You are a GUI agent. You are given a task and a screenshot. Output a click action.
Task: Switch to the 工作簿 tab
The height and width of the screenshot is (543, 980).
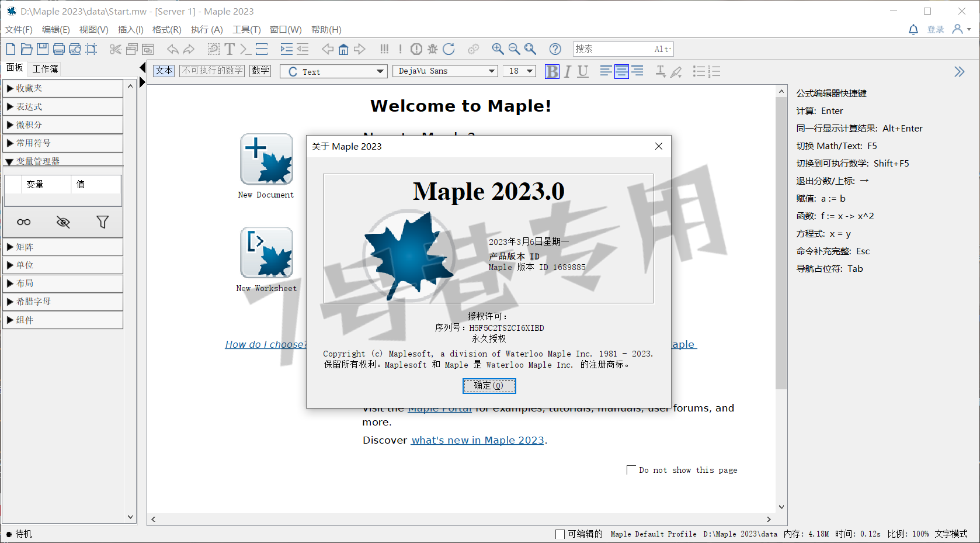coord(45,69)
